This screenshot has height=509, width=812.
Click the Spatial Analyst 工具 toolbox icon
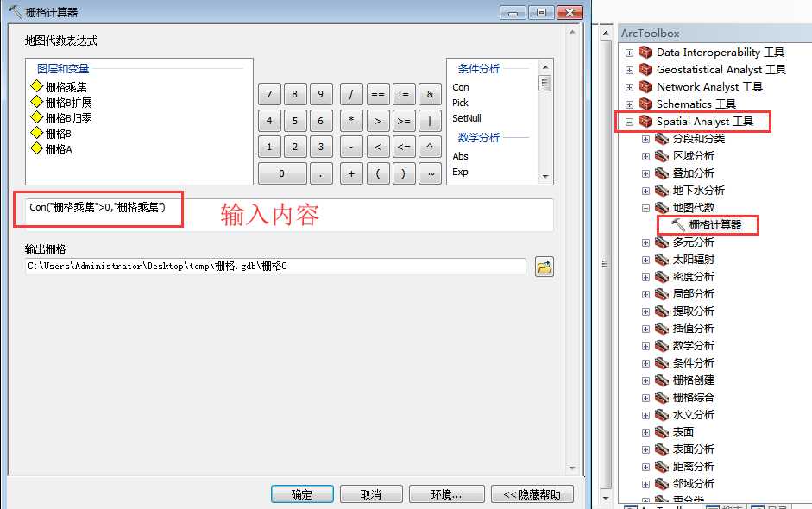point(645,121)
